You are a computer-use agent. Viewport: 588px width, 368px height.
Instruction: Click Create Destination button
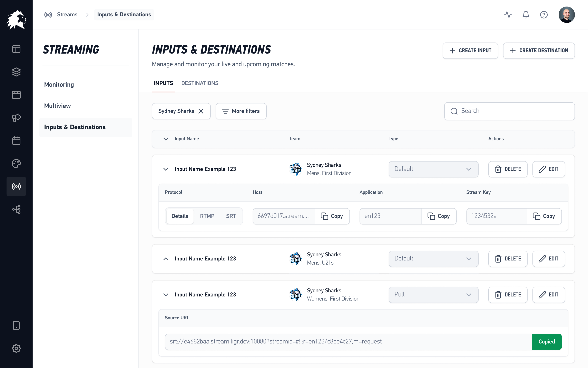point(539,51)
